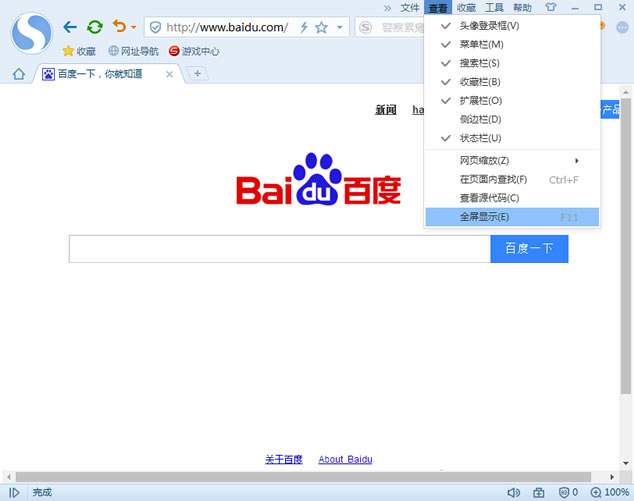Click the 百度一下 search button
Screen dimensions: 634x501
529,249
